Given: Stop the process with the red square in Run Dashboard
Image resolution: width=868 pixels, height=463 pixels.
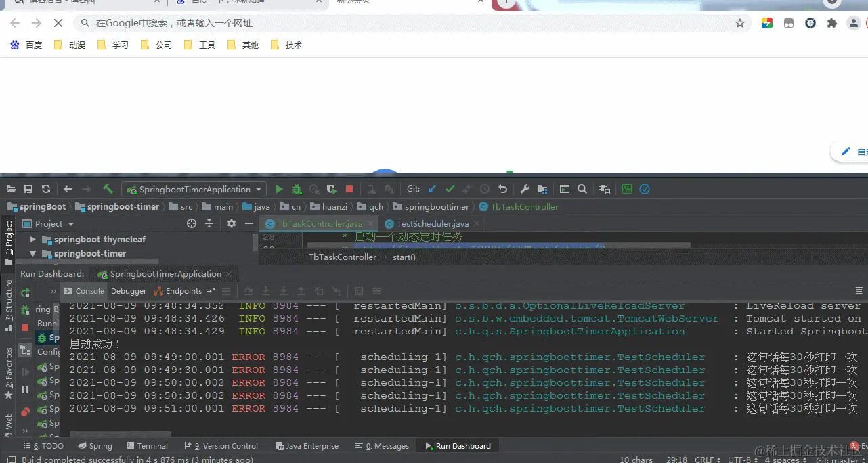Looking at the screenshot, I should 25,327.
